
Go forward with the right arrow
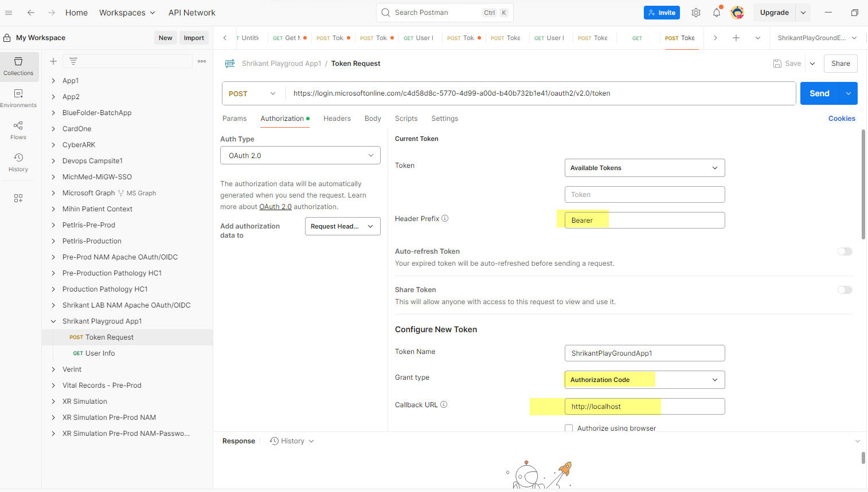52,13
